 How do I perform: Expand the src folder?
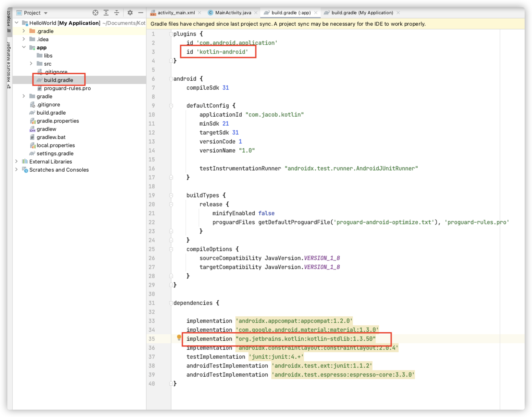[31, 63]
